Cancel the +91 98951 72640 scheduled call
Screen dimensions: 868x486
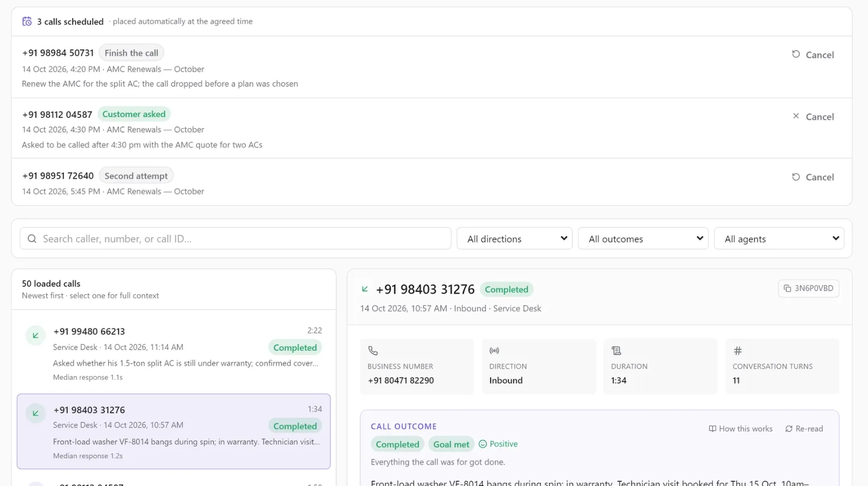(813, 176)
